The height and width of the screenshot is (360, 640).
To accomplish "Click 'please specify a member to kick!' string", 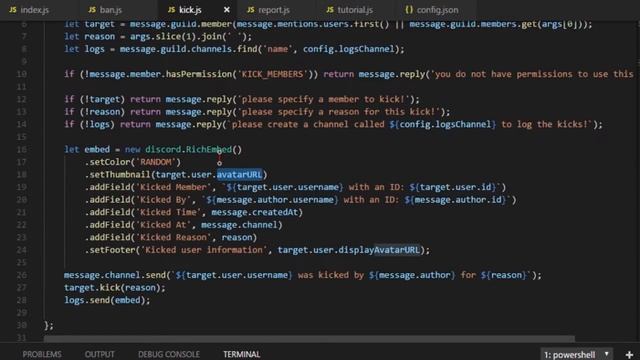I will [x=323, y=100].
